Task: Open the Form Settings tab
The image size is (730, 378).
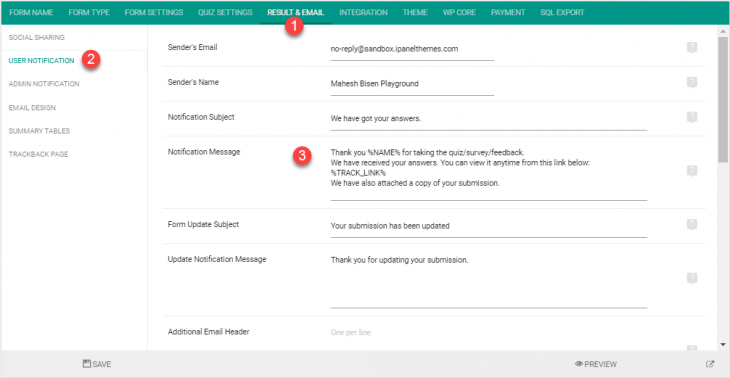Action: (154, 13)
